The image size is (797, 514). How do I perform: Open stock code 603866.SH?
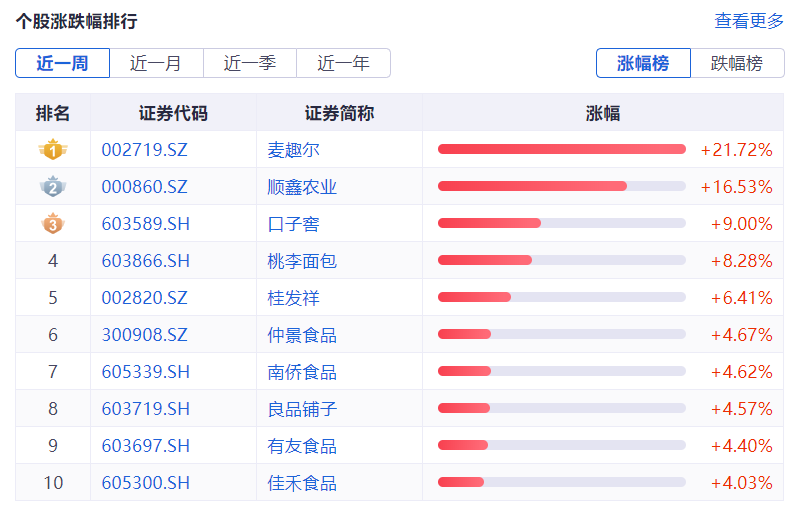click(145, 261)
